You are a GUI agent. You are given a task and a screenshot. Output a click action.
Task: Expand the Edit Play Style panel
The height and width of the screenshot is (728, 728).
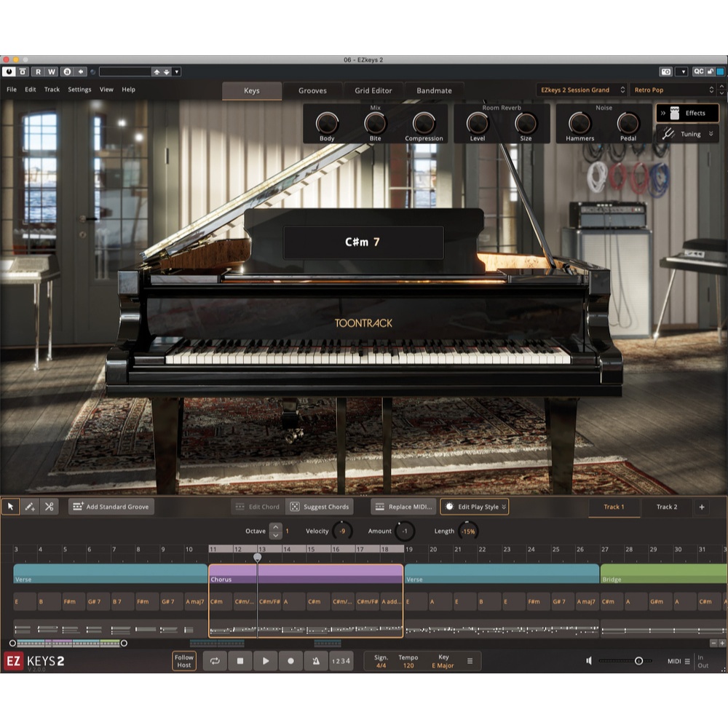(x=475, y=507)
